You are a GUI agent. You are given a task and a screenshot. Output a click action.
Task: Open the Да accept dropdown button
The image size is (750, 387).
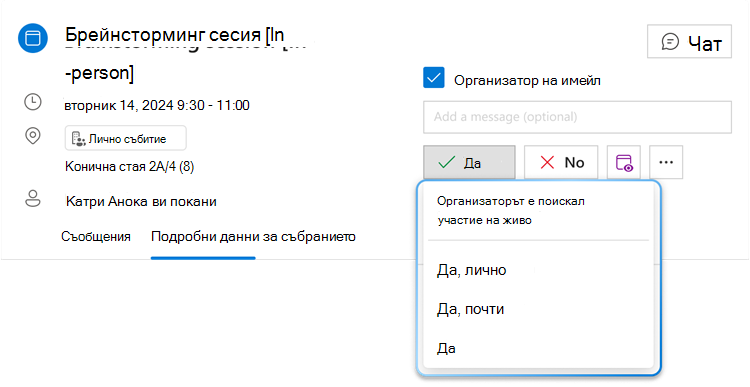pyautogui.click(x=469, y=163)
